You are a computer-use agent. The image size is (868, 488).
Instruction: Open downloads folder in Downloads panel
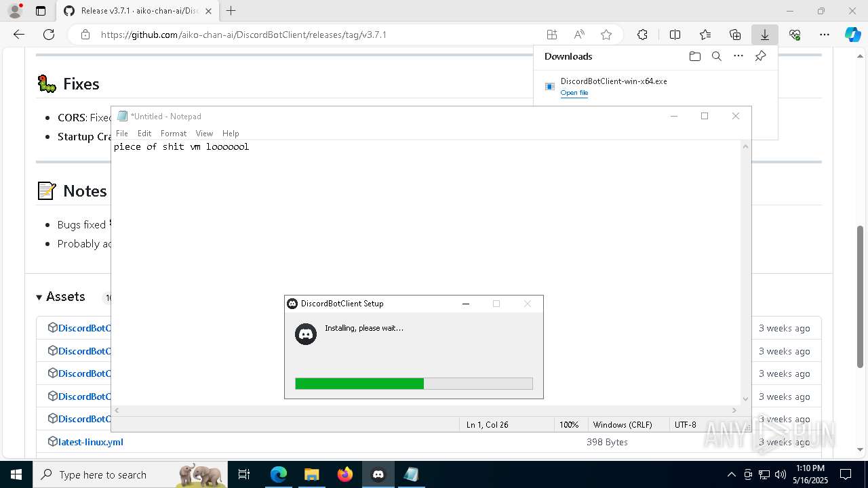695,56
